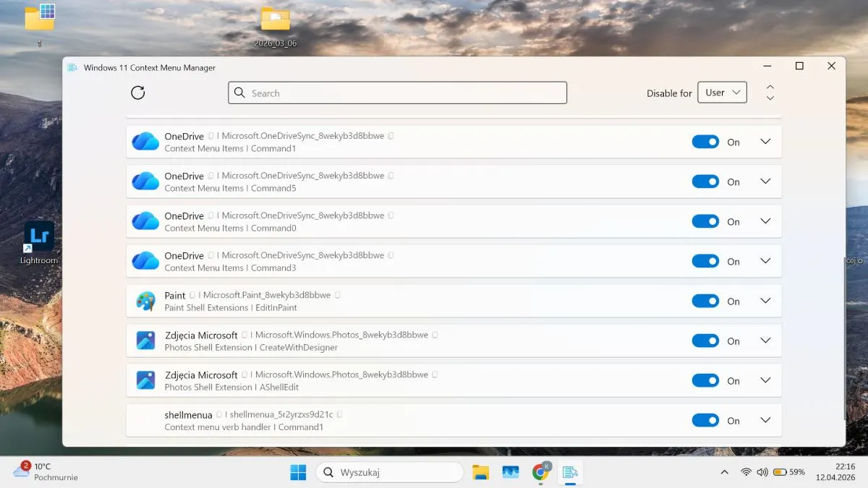Image resolution: width=868 pixels, height=488 pixels.
Task: Click the Paint app icon in the list
Action: coord(145,301)
